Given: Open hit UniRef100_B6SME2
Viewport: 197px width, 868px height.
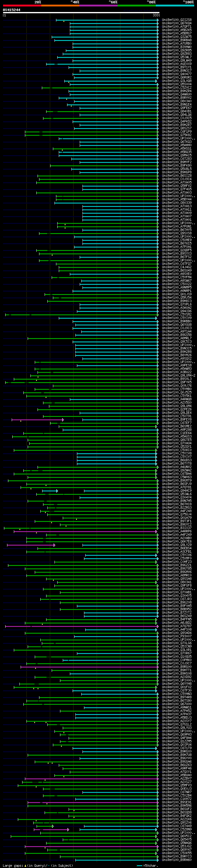Looking at the screenshot, I should [176, 426].
